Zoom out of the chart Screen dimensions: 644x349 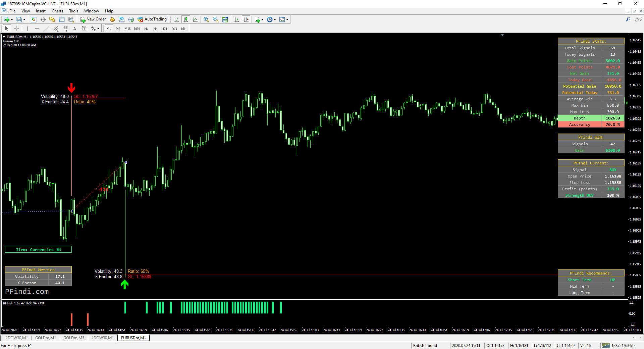(216, 19)
